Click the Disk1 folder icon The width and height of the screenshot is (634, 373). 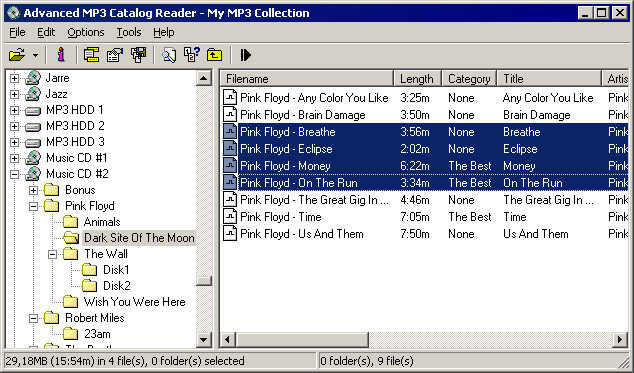point(89,269)
